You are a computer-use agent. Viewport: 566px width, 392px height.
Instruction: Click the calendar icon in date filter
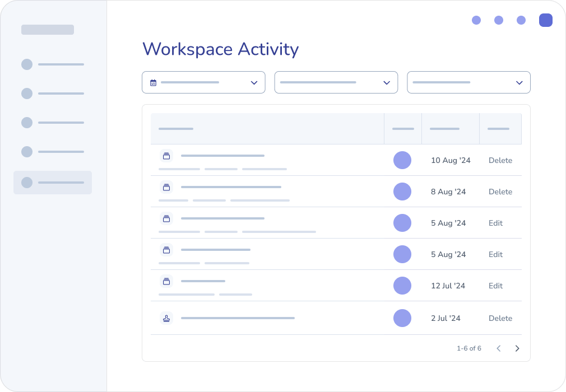[x=153, y=83]
